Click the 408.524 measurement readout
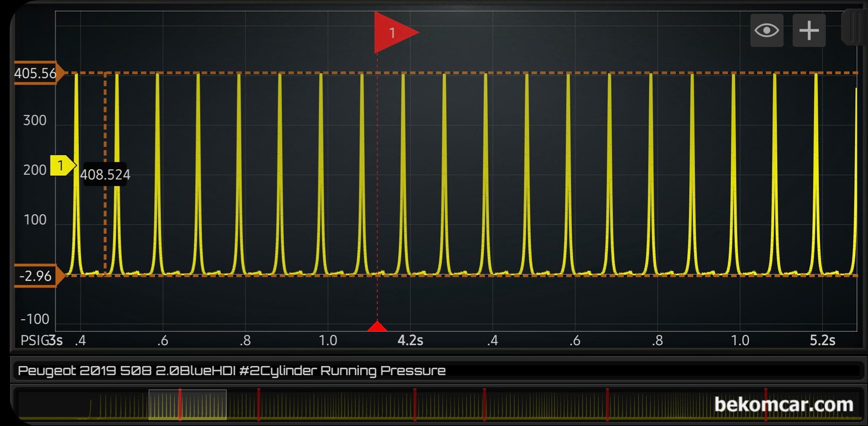Viewport: 868px width, 426px height. pos(105,174)
